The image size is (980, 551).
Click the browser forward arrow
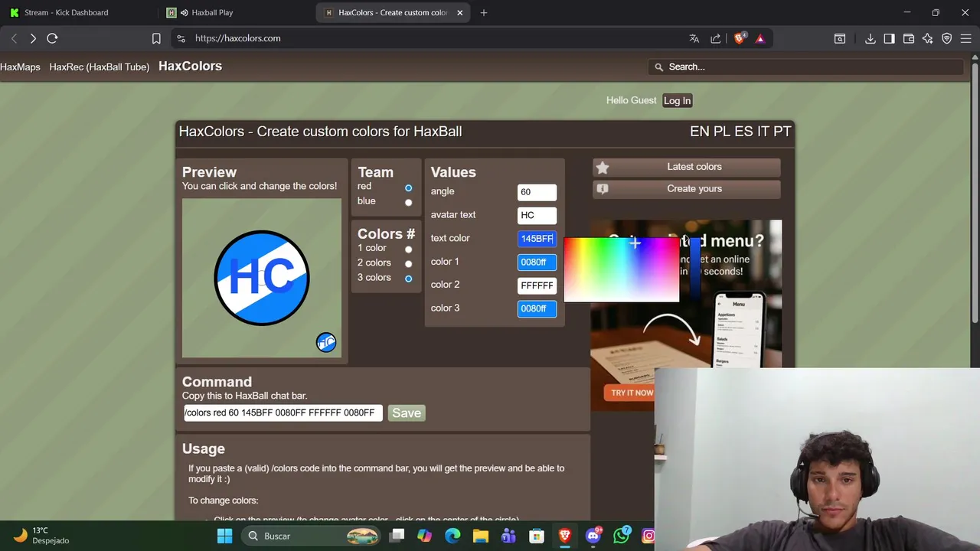(x=33, y=38)
